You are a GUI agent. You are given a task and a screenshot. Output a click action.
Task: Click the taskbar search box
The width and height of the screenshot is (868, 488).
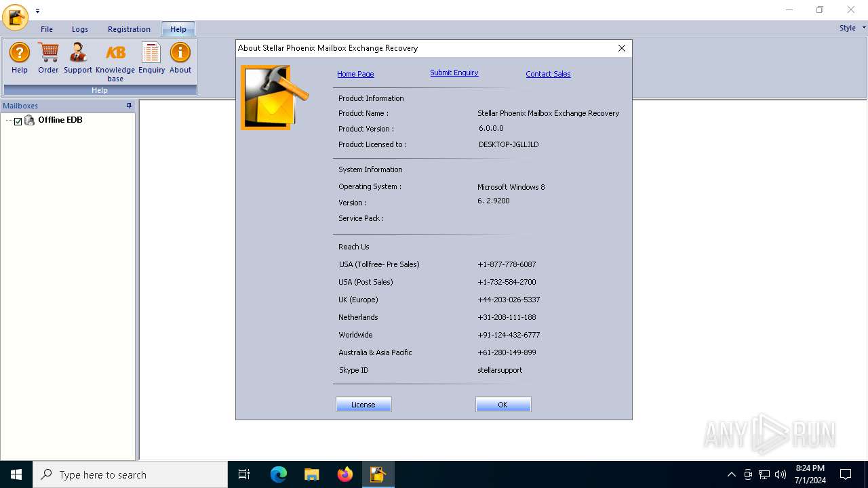coord(130,474)
